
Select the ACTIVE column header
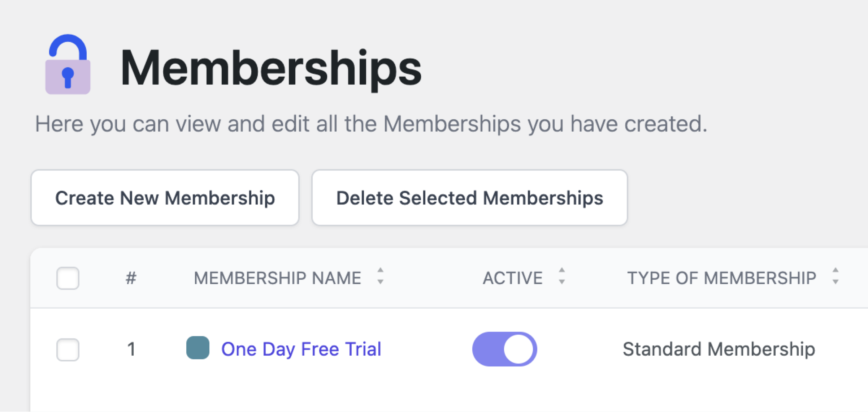513,278
